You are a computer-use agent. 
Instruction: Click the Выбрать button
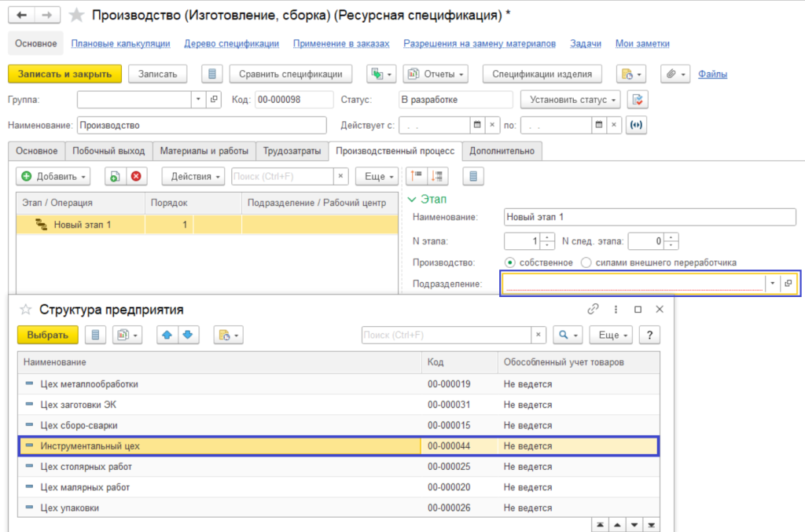tap(48, 335)
